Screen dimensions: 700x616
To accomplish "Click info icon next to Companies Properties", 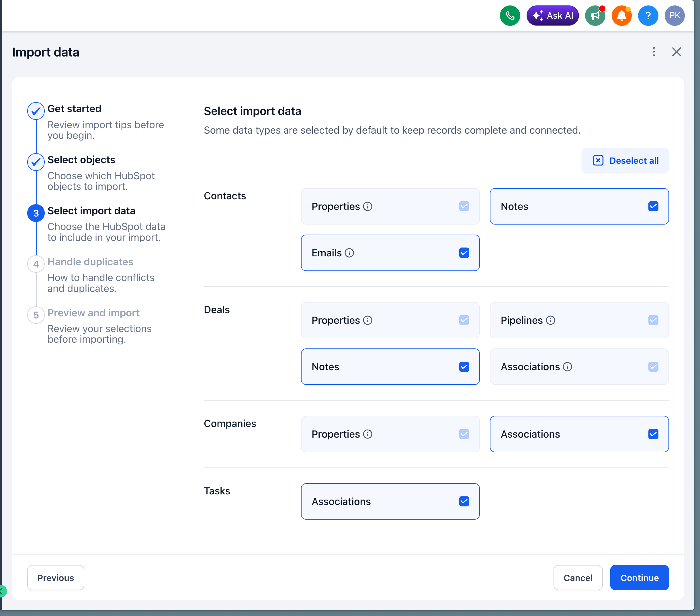I will 367,434.
